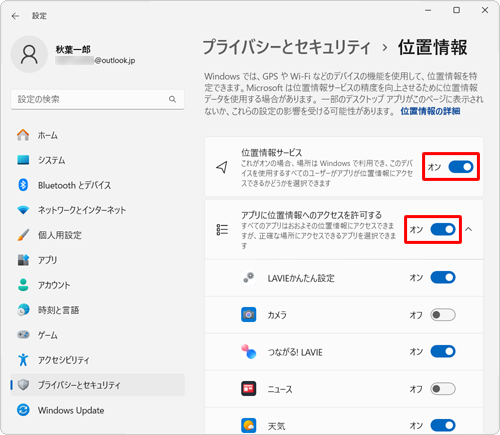Minimize the 設定 window
Image resolution: width=500 pixels, height=435 pixels.
point(428,10)
